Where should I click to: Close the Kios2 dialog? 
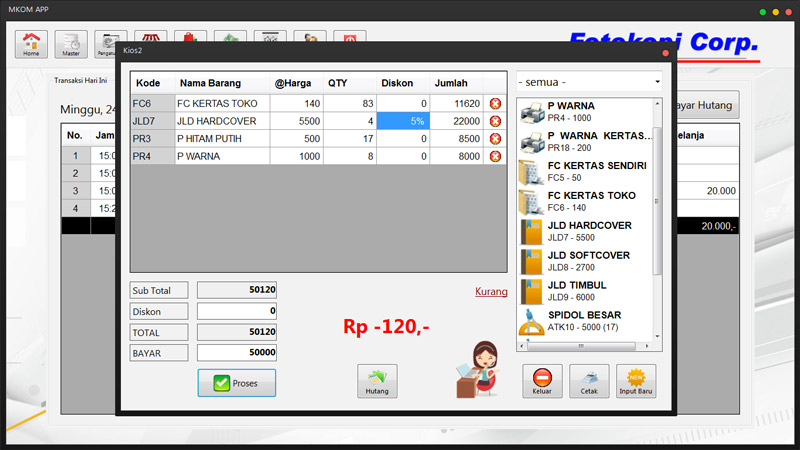click(x=665, y=53)
